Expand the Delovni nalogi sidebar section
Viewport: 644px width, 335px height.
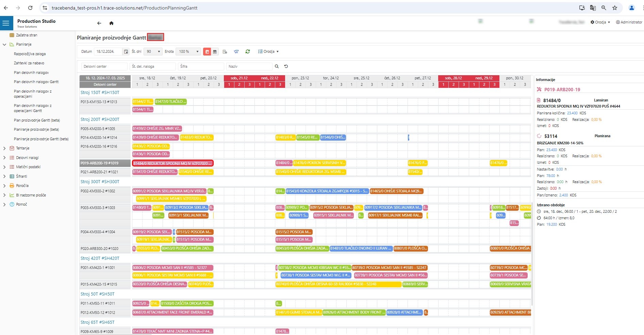click(4, 158)
